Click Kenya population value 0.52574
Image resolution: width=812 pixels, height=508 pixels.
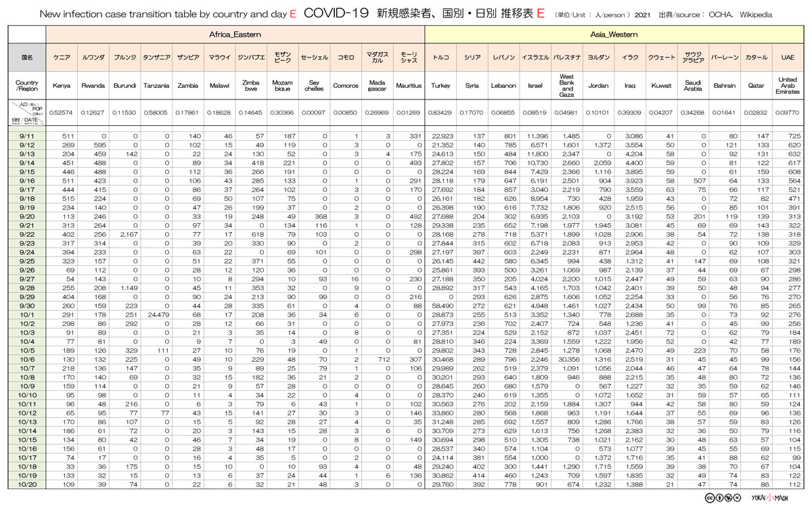point(62,112)
